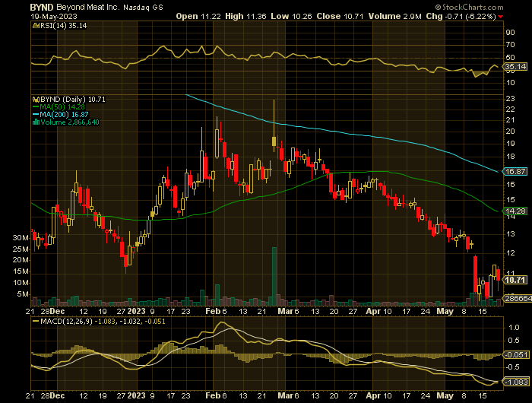Click the BYND ticker symbol heading
The image size is (532, 403).
click(x=42, y=7)
